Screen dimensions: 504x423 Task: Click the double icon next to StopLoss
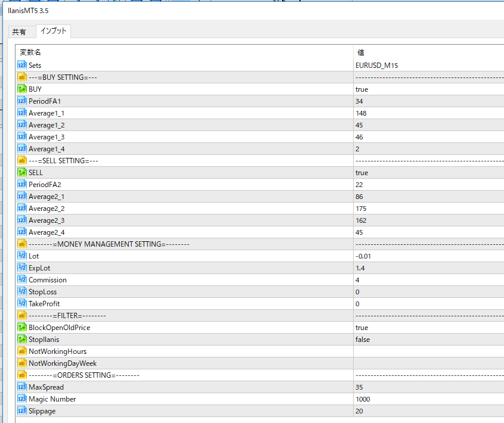(22, 292)
